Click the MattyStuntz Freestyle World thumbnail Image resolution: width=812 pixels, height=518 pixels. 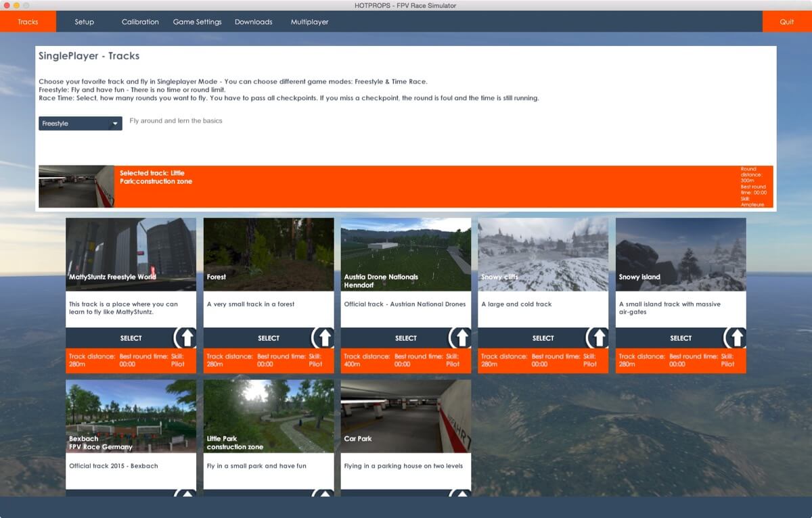point(131,254)
